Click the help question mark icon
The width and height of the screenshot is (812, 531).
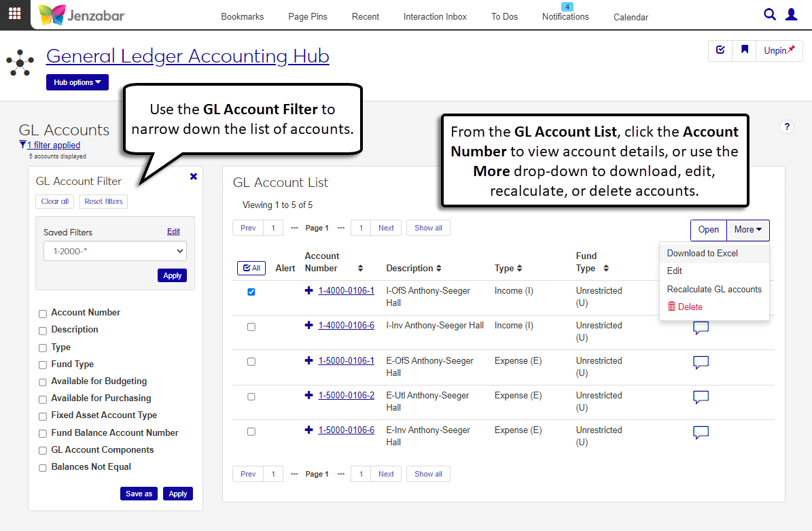[787, 126]
